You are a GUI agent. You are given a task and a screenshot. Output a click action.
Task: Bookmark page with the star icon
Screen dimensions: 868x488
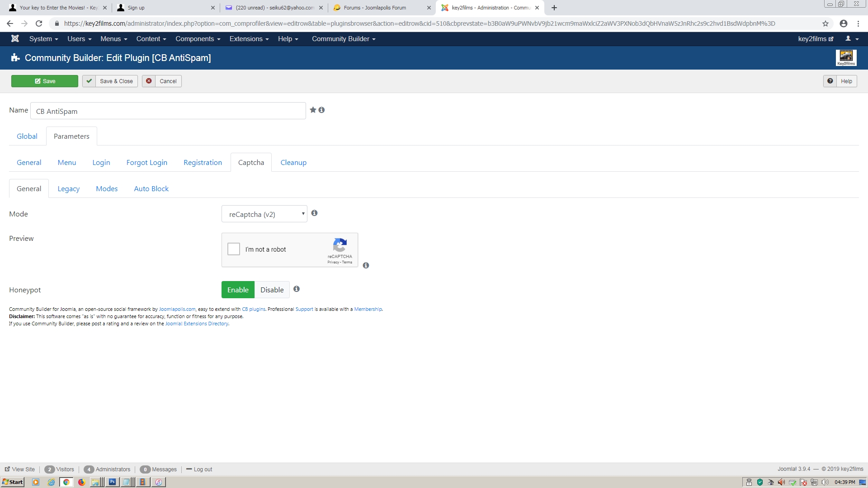pyautogui.click(x=826, y=23)
